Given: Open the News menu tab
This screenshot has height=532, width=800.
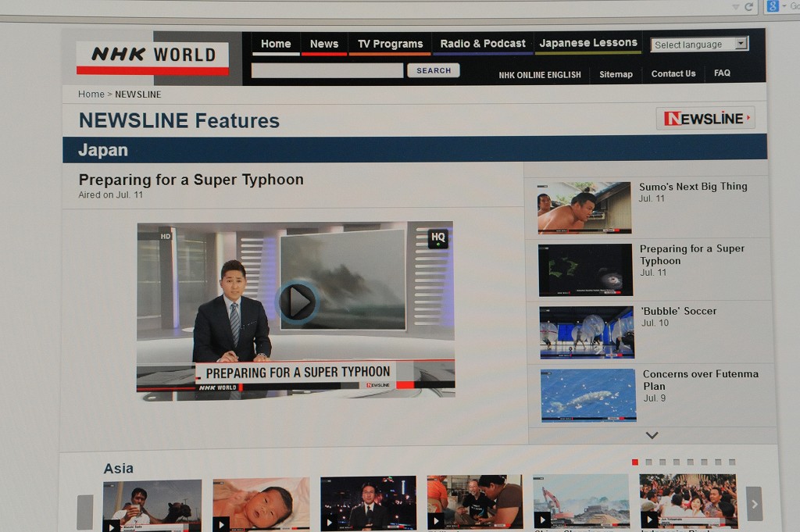Looking at the screenshot, I should pos(323,44).
